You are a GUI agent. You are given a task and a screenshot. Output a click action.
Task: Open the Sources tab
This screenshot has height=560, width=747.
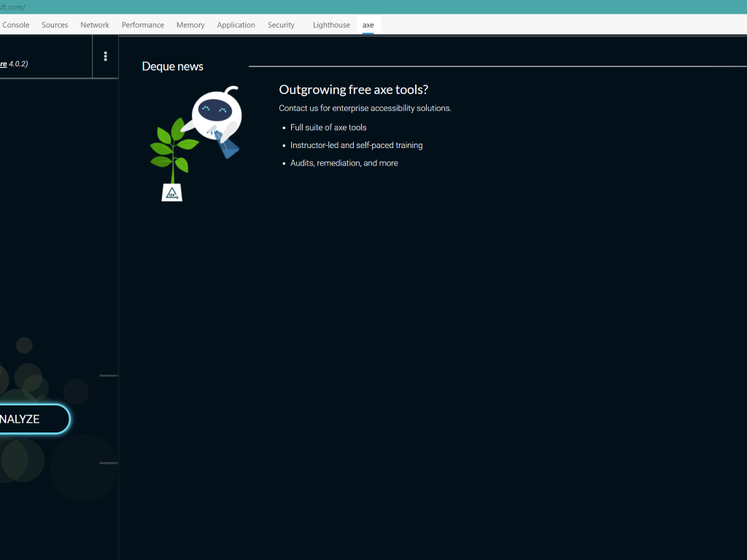(55, 25)
